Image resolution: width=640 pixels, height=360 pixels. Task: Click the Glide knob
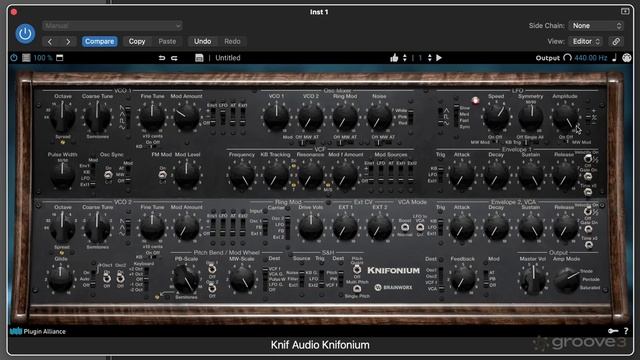pyautogui.click(x=61, y=279)
